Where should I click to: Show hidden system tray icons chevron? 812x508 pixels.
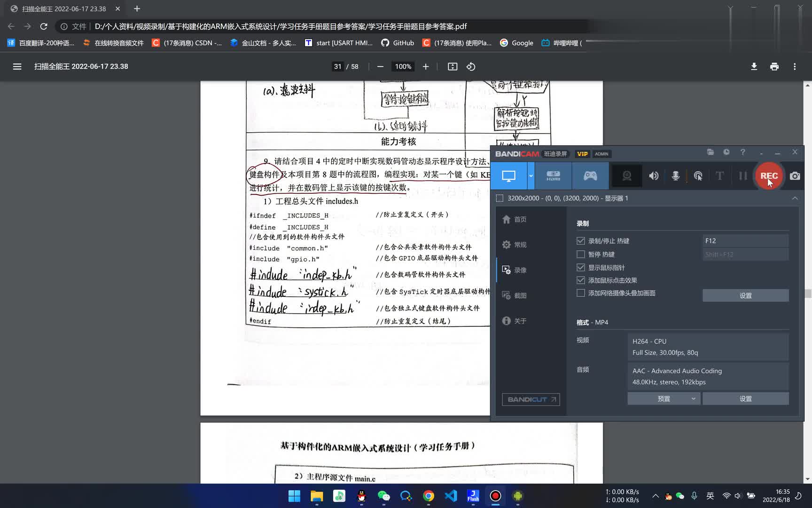[x=655, y=496]
